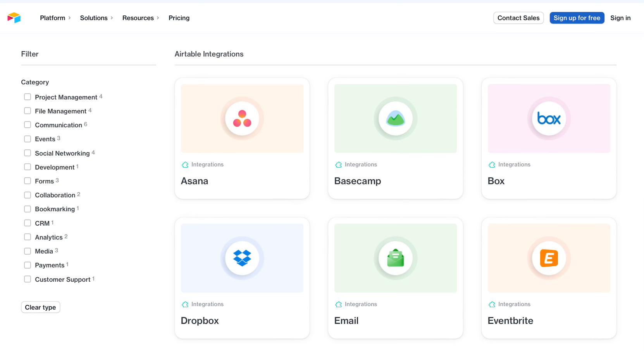This screenshot has width=644, height=351.
Task: Click the Category heading text
Action: [x=35, y=82]
